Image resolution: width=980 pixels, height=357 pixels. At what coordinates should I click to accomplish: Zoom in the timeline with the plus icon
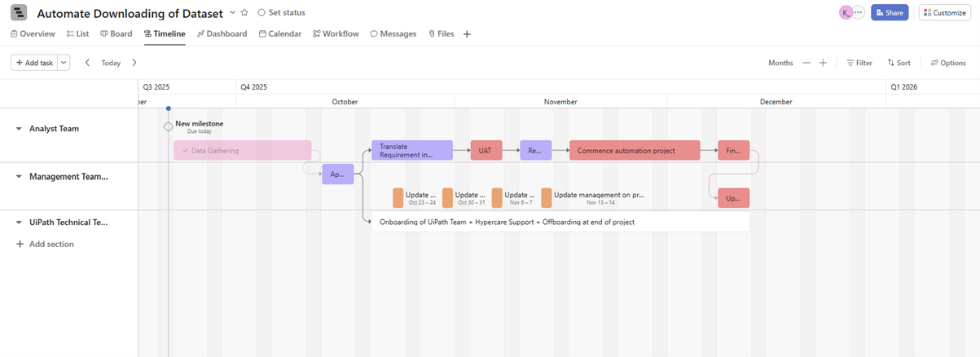[x=823, y=63]
